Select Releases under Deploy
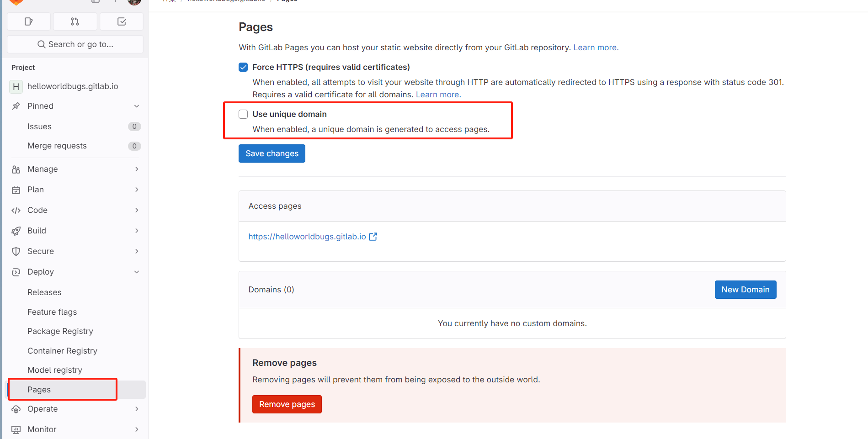The image size is (868, 439). tap(44, 292)
